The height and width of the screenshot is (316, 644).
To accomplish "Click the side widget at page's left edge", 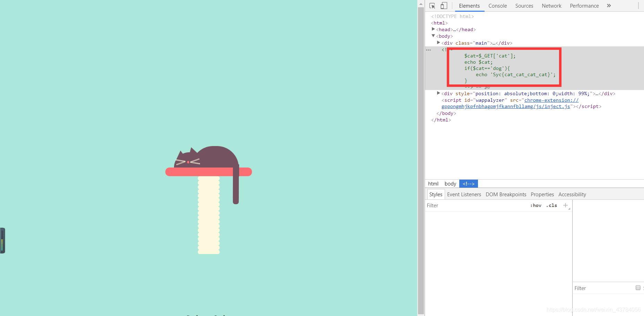I will [2, 241].
